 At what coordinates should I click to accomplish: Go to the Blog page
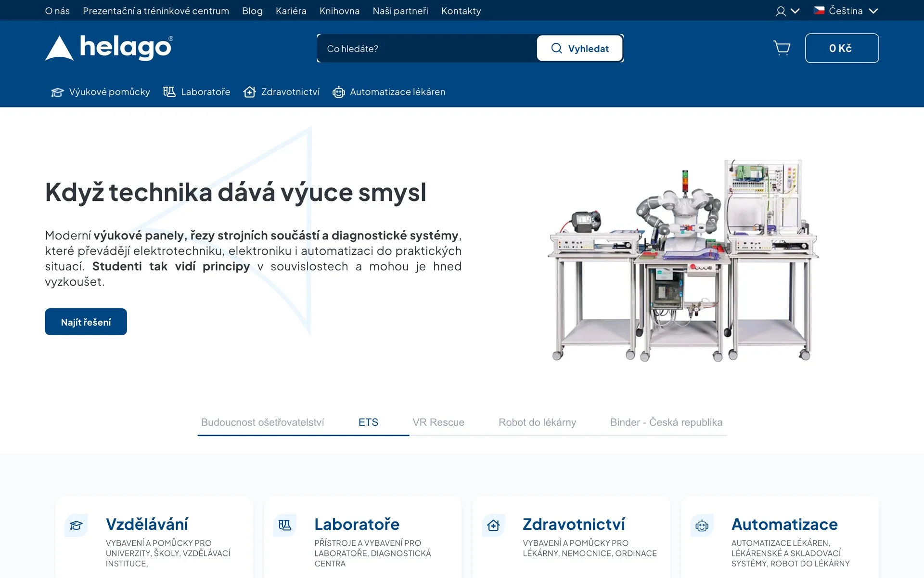point(252,11)
